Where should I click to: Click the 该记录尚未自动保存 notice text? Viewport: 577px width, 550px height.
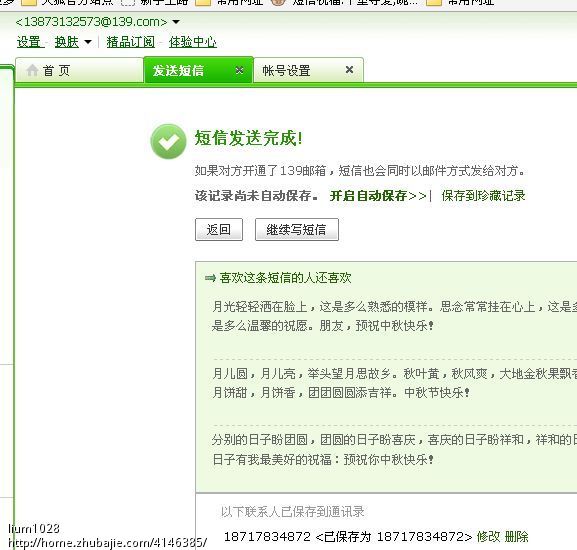(x=256, y=196)
